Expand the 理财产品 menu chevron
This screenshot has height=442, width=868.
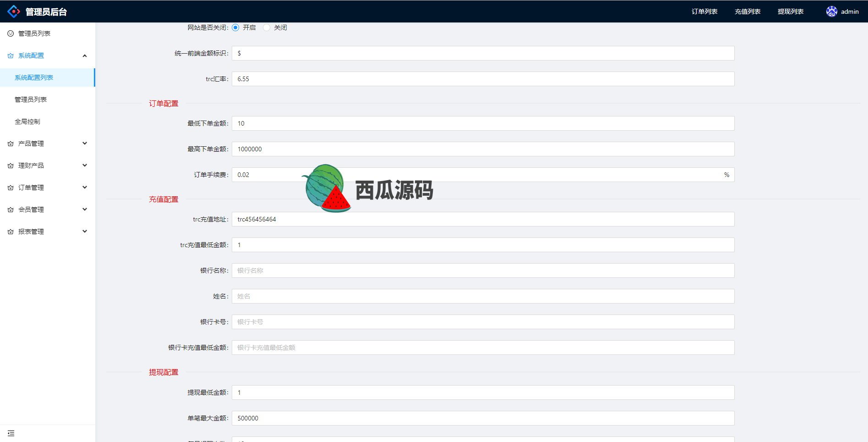click(x=85, y=166)
